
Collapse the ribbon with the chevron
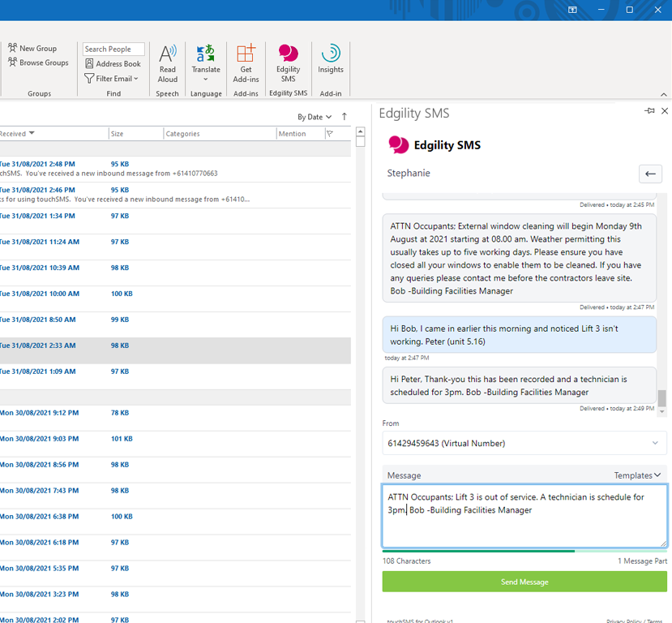663,94
